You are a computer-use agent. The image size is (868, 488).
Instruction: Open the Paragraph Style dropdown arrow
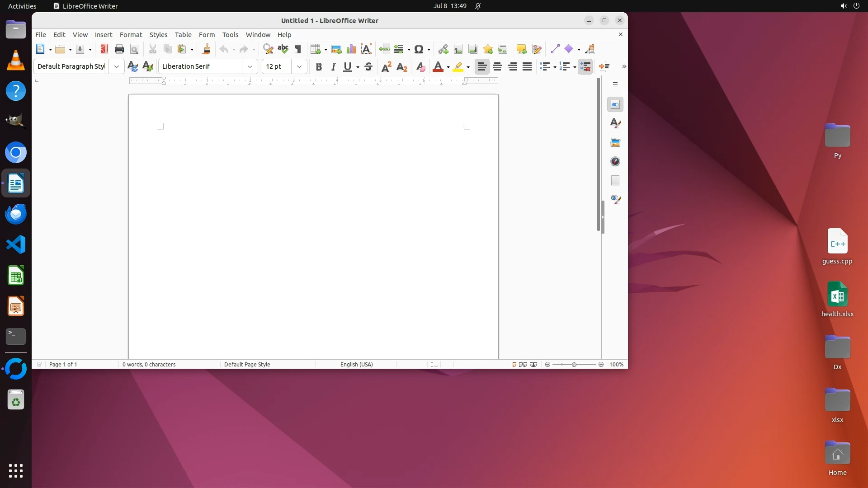tap(117, 66)
